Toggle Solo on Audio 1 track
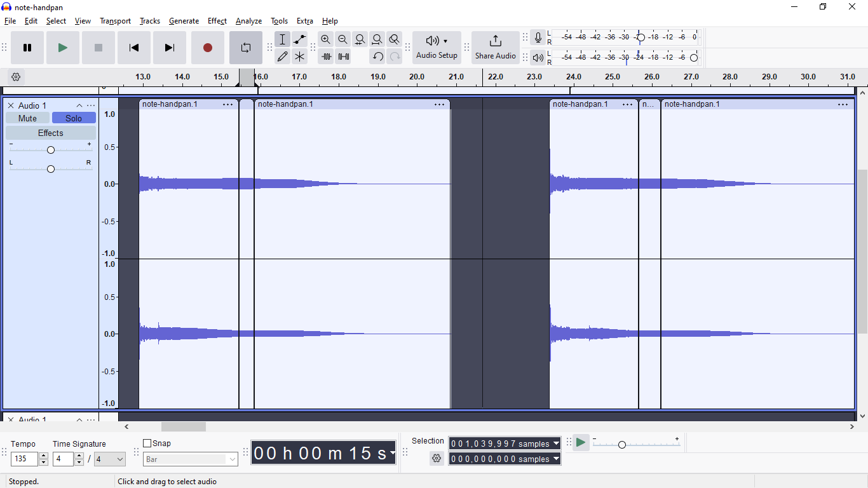Image resolution: width=868 pixels, height=488 pixels. pyautogui.click(x=74, y=118)
